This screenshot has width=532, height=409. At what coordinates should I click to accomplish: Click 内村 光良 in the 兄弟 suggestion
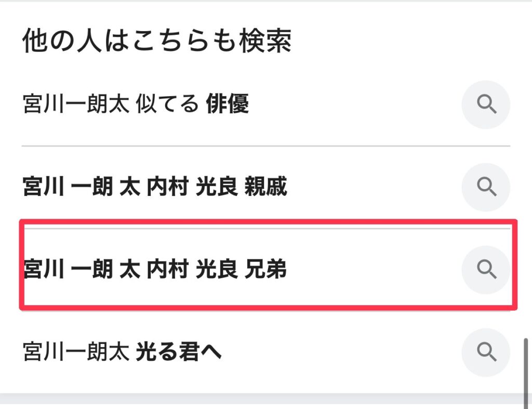coord(192,269)
